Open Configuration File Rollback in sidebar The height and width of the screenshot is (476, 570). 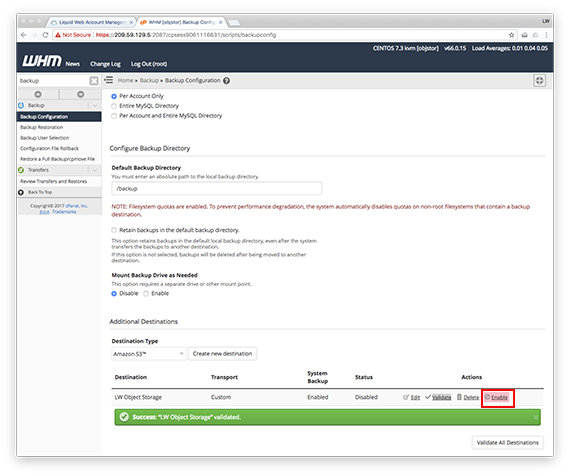coord(49,148)
